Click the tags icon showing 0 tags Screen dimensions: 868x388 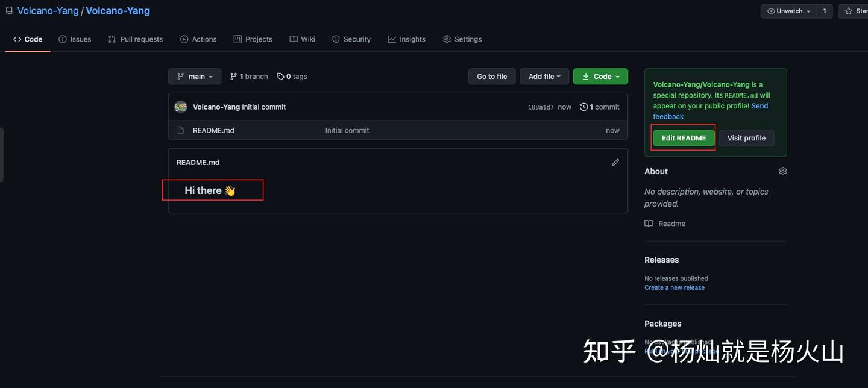tap(280, 77)
